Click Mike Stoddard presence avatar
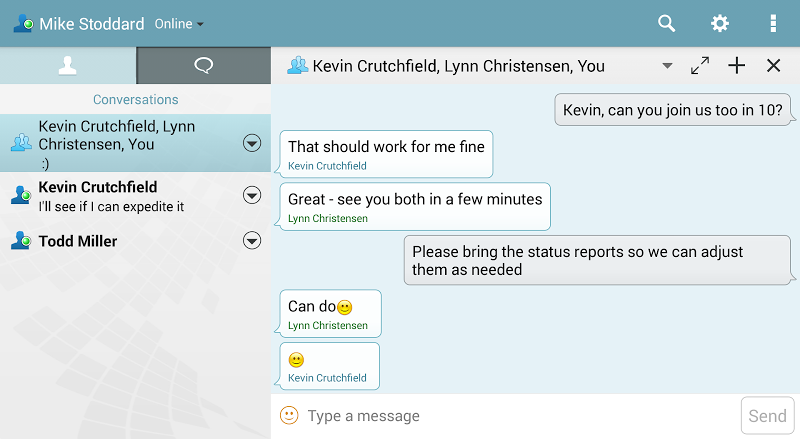The width and height of the screenshot is (800, 439). click(23, 23)
